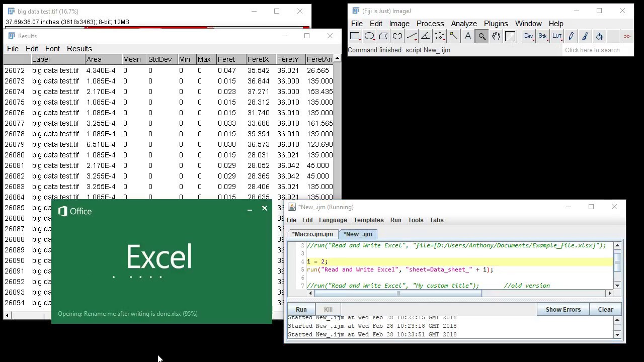This screenshot has height=362, width=644.
Task: Click the Results horizontal scroll left arrow
Action: point(7,315)
